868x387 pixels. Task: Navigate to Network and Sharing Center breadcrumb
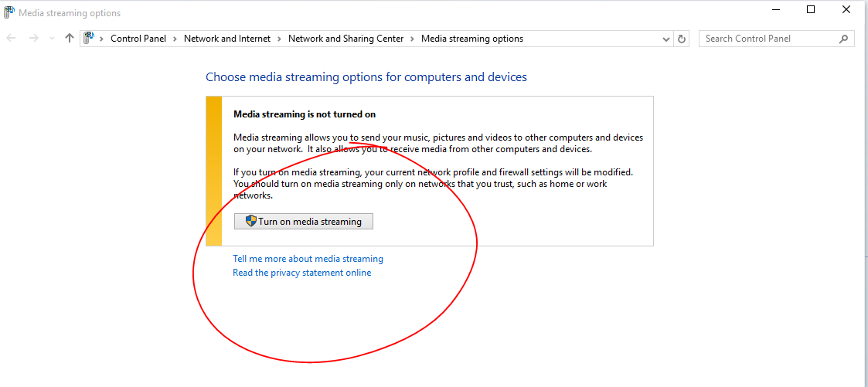345,39
